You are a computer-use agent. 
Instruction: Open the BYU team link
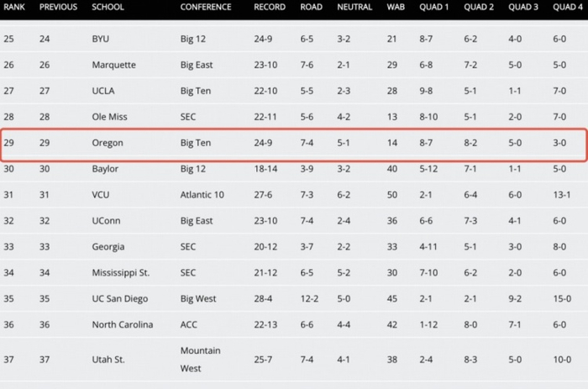pos(101,39)
